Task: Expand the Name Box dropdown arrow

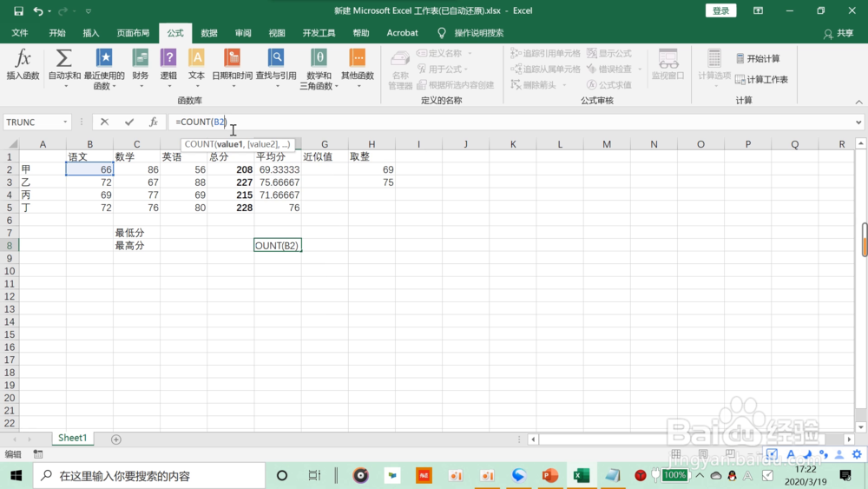Action: [x=65, y=122]
